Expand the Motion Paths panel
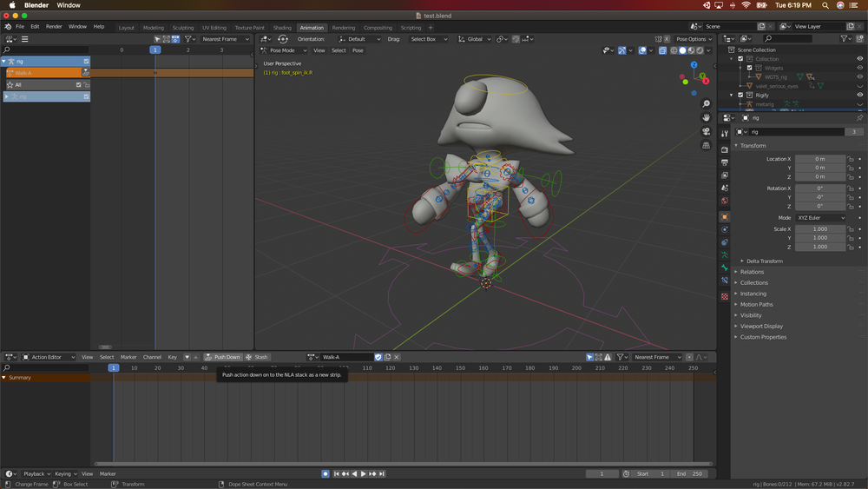This screenshot has height=489, width=868. point(754,305)
